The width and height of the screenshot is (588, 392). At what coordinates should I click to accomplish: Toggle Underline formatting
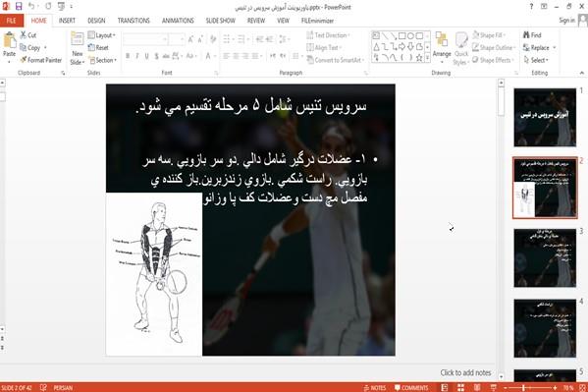[146, 56]
